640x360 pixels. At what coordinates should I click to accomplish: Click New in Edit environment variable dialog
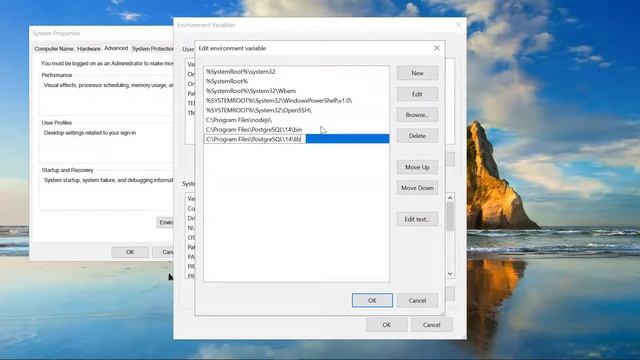[417, 73]
